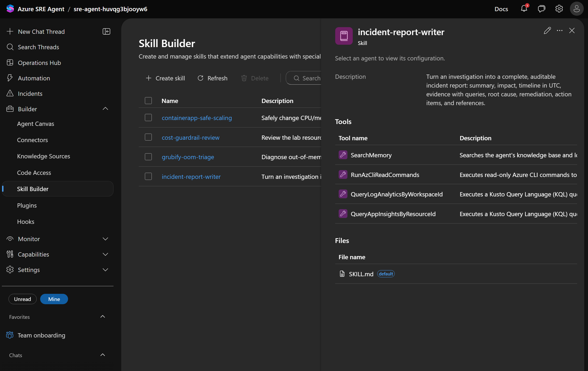Open Hooks in the Builder menu
Image resolution: width=588 pixels, height=371 pixels.
[26, 222]
